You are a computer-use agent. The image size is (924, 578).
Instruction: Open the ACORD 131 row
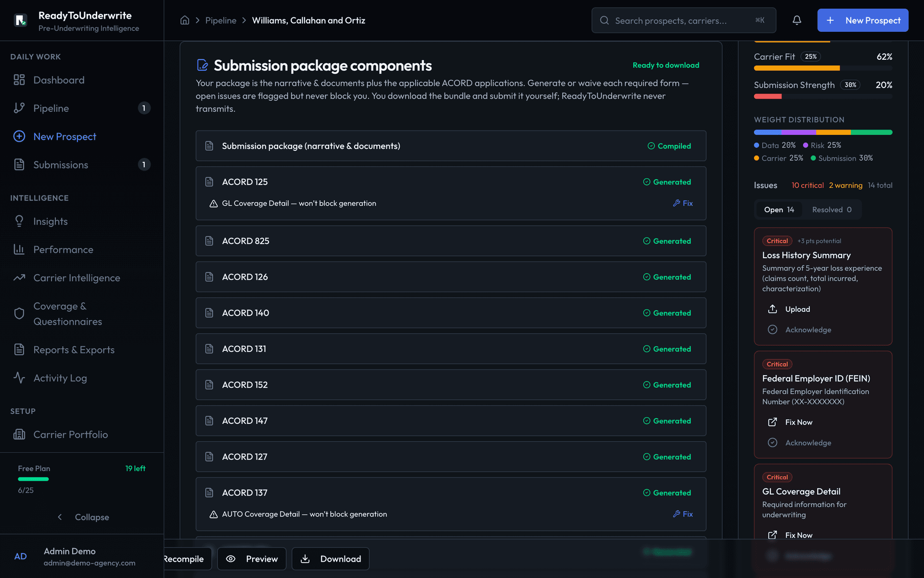click(451, 349)
